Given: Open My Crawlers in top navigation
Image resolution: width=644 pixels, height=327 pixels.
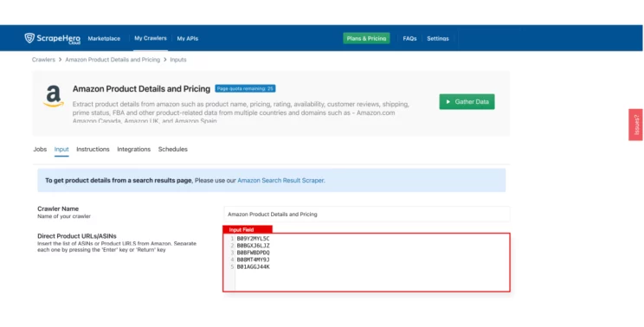Looking at the screenshot, I should (151, 38).
